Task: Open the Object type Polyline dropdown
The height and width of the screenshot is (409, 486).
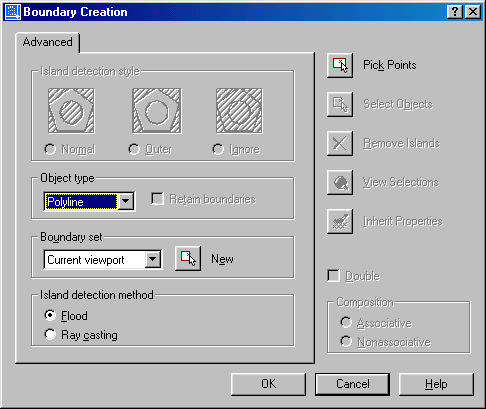Action: [x=126, y=201]
